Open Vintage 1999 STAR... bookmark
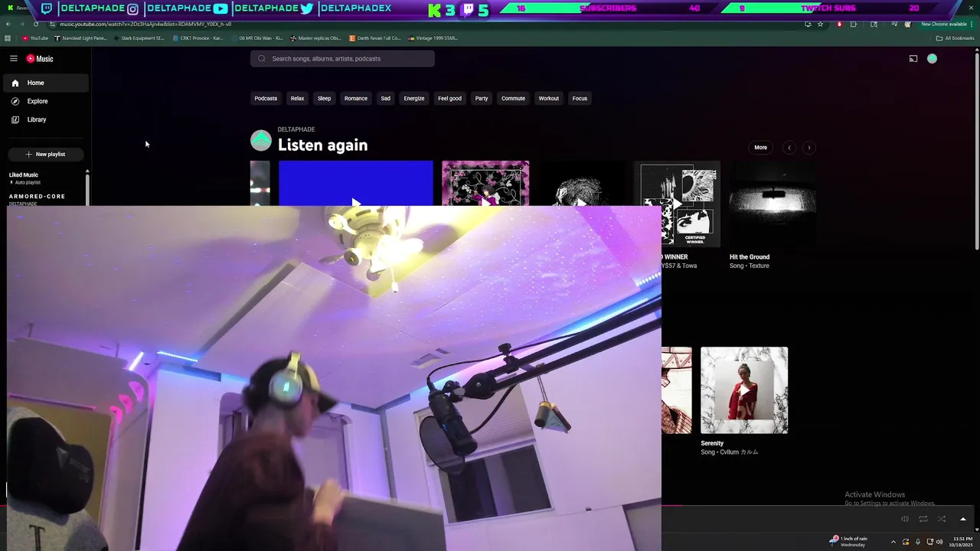The width and height of the screenshot is (980, 551). click(433, 37)
